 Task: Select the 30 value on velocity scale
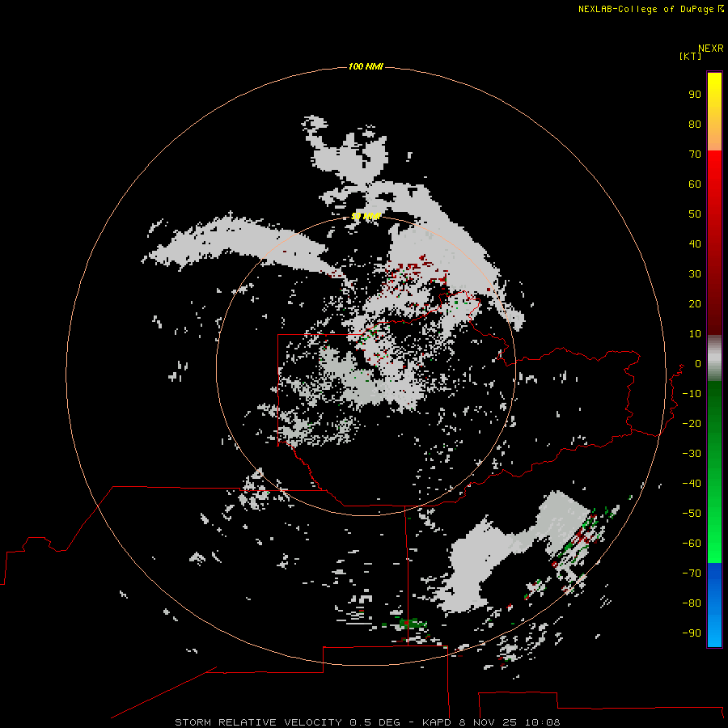click(695, 274)
